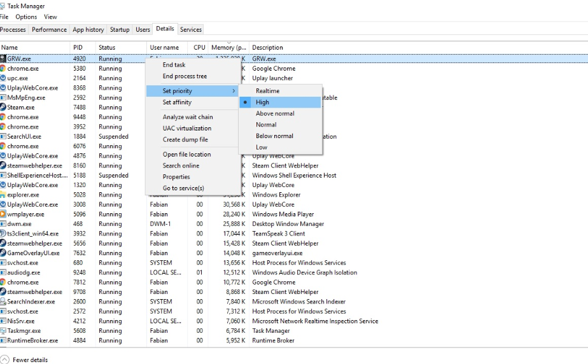Click the Steam.exe process icon
Image resolution: width=588 pixels, height=364 pixels.
3,108
